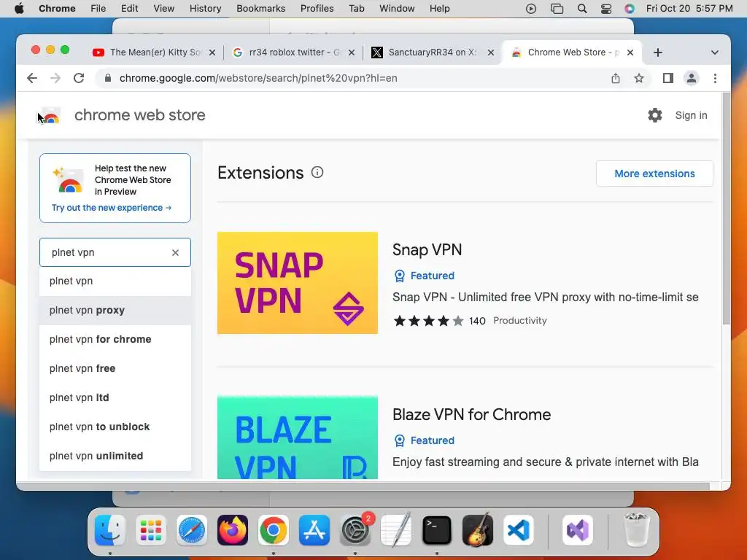The image size is (747, 560).
Task: Choose 'plnet vpn for chrome' suggestion
Action: (x=115, y=339)
